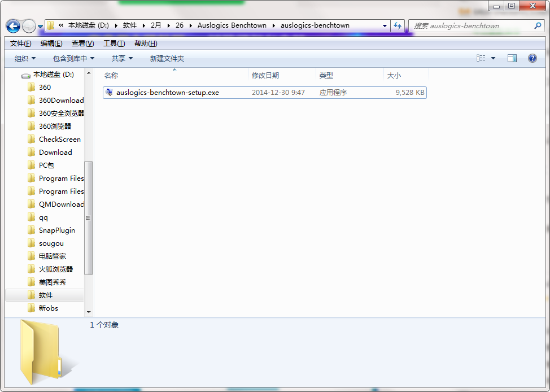Open the 包含到库中 dropdown
Viewport: 550px width, 392px height.
[73, 58]
